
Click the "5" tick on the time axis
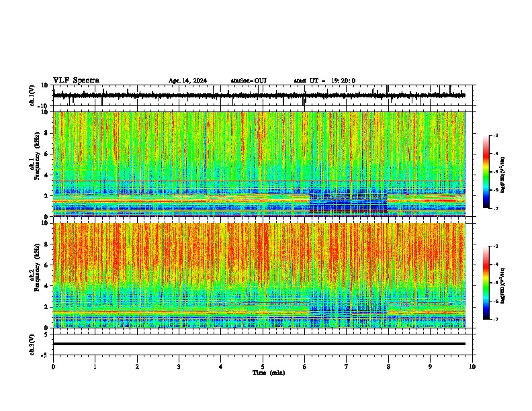pyautogui.click(x=263, y=367)
